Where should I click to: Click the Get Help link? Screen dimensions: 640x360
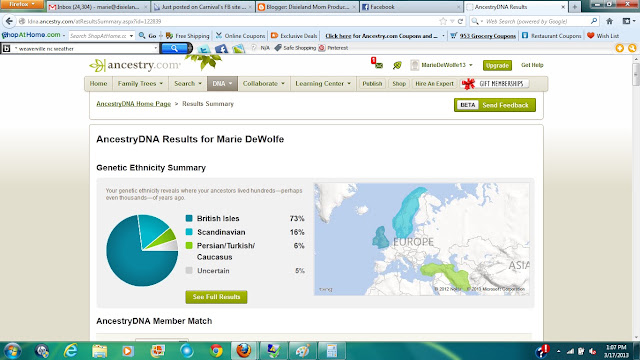[x=532, y=65]
